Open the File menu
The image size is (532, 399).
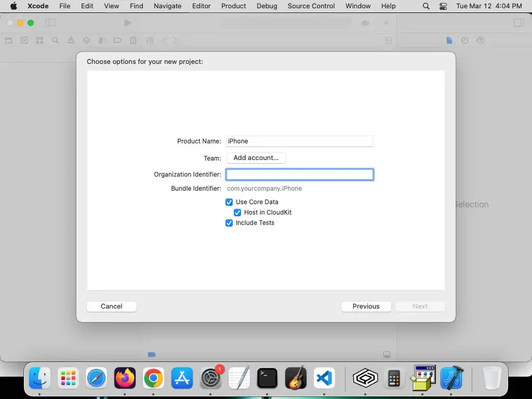point(64,6)
